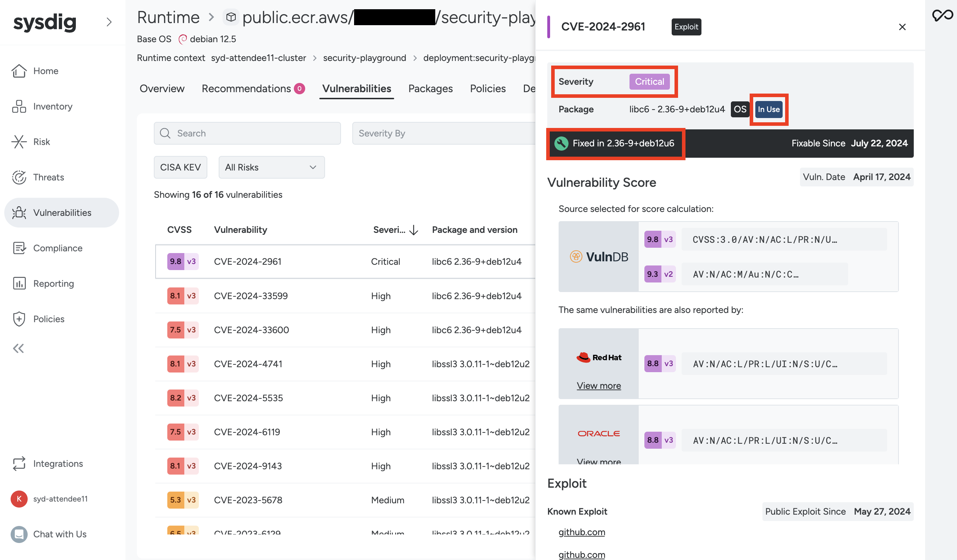
Task: Open Compliance in the sidebar
Action: pos(47,248)
